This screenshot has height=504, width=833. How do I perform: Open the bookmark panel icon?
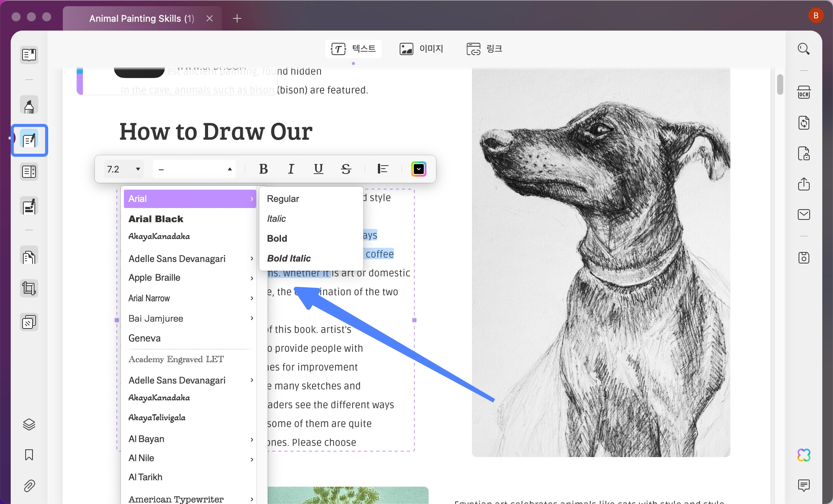29,455
